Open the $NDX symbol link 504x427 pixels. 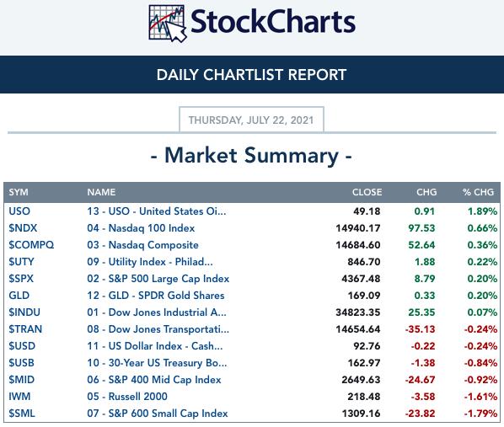(23, 227)
